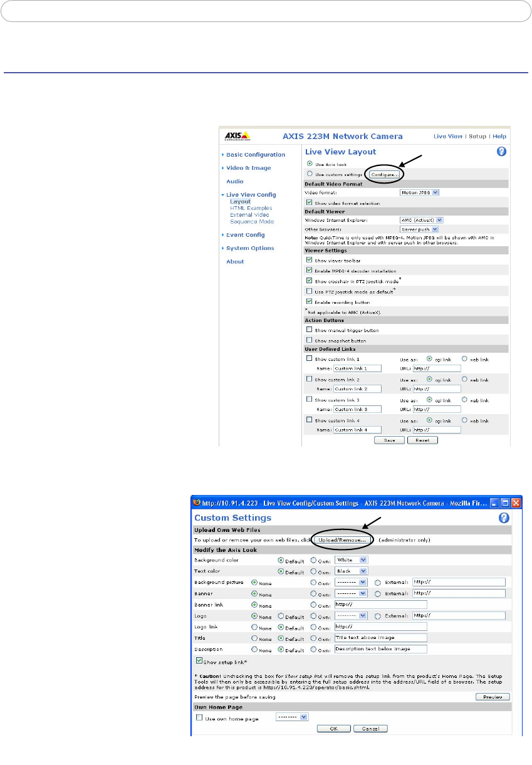This screenshot has width=532, height=765.
Task: Check Show custom link 3
Action: [x=310, y=399]
